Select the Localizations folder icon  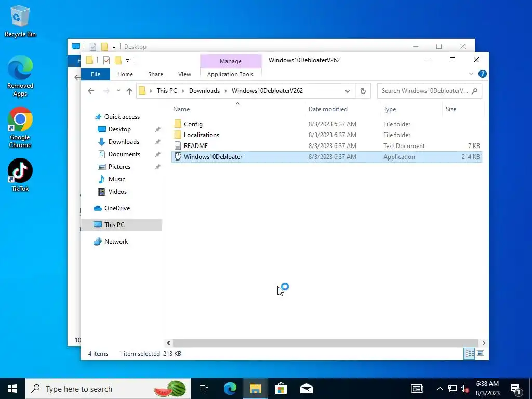[178, 135]
